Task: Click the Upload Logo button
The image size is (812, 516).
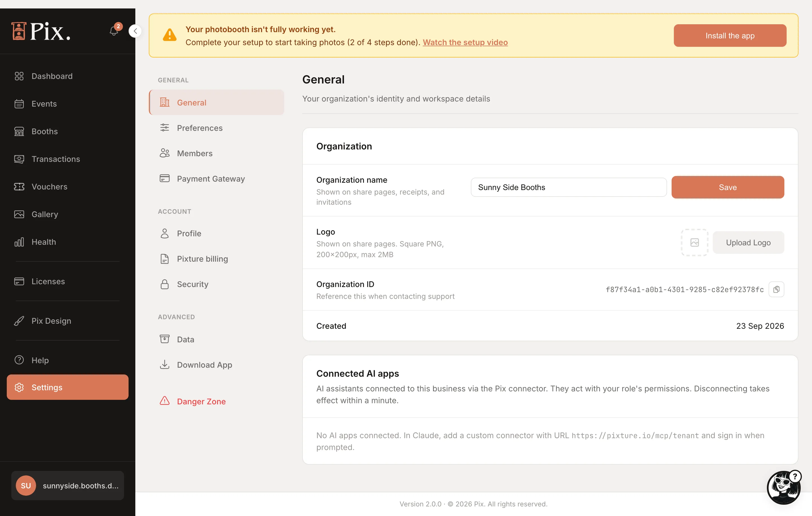Action: [x=748, y=242]
